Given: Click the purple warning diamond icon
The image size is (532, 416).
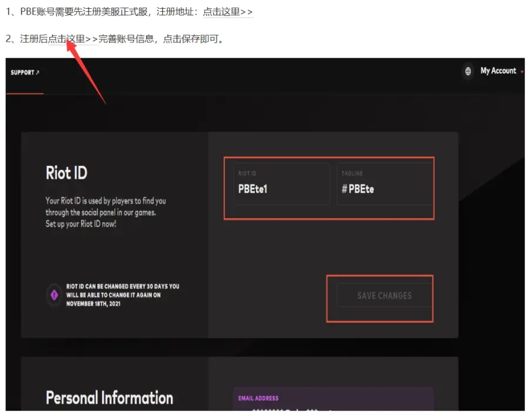Looking at the screenshot, I should point(54,295).
